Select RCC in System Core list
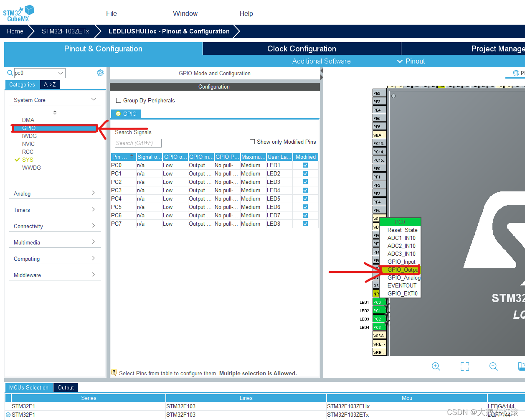 point(28,152)
